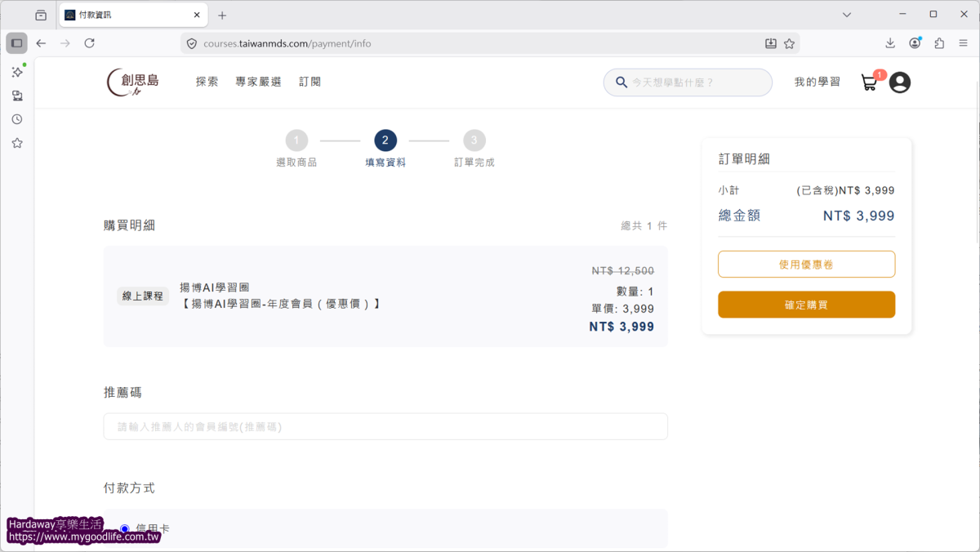Click the install app icon in address bar
This screenshot has height=552, width=980.
point(770,43)
